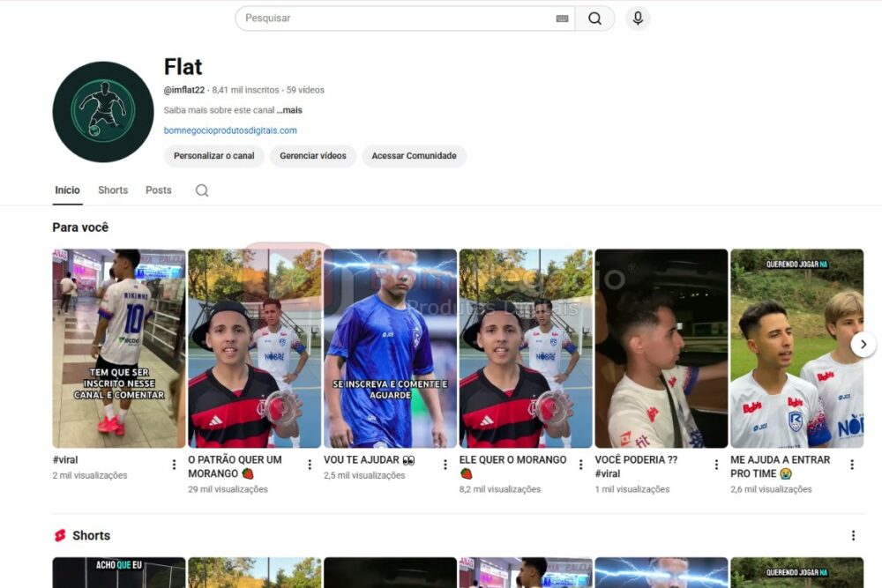
Task: Switch to the Shorts tab
Action: click(112, 190)
